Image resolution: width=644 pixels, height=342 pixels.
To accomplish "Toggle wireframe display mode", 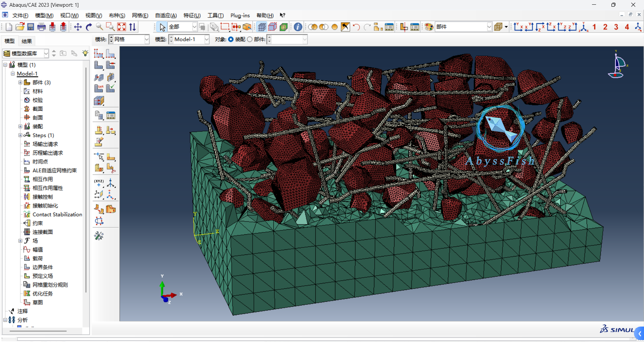I will tap(313, 27).
